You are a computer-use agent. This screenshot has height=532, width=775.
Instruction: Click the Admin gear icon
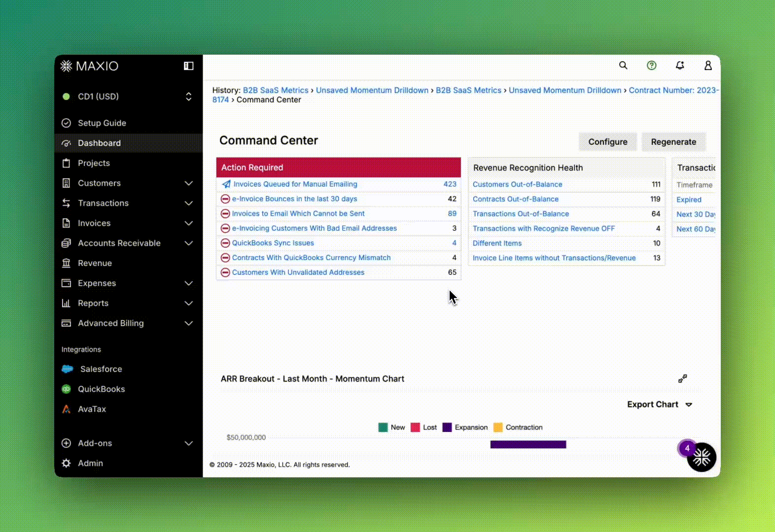[x=66, y=463]
